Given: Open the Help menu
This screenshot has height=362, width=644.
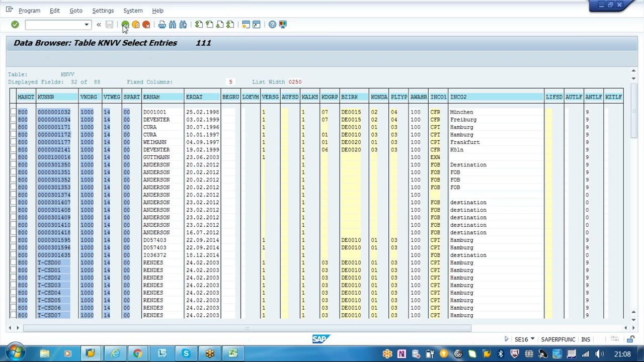Looking at the screenshot, I should (157, 11).
